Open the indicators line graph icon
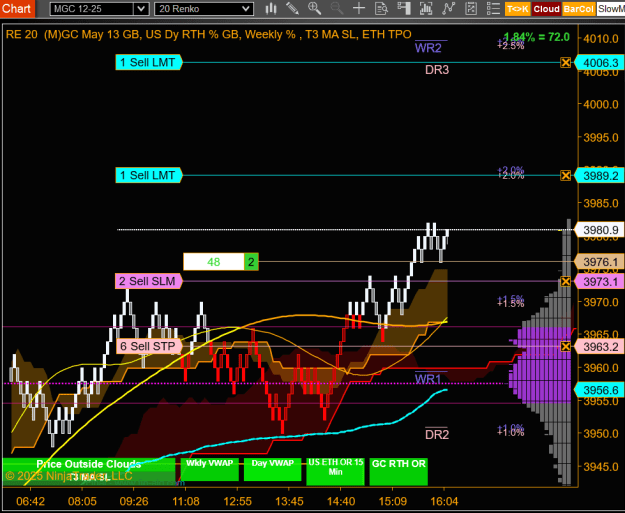The height and width of the screenshot is (513, 625). [448, 8]
